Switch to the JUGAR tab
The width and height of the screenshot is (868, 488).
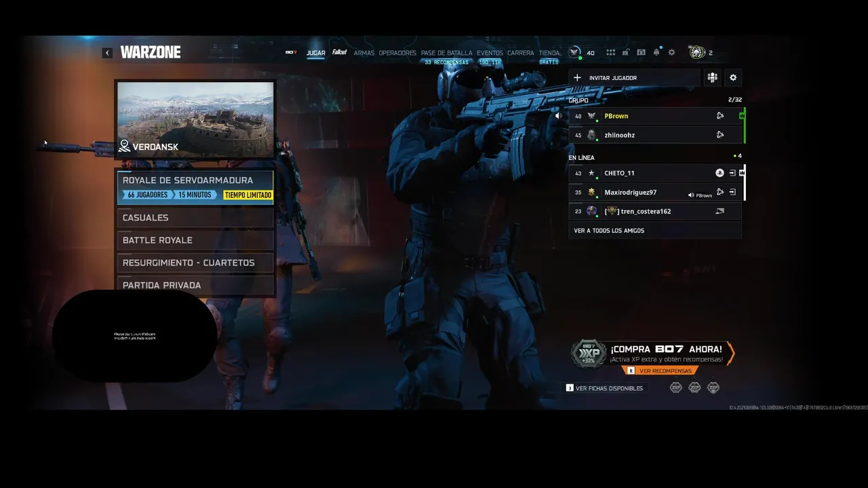click(x=316, y=53)
